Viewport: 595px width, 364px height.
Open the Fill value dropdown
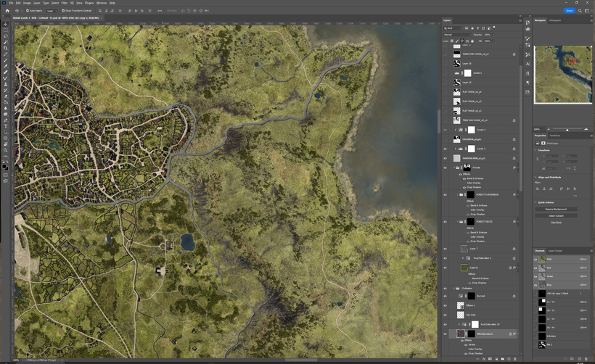(x=493, y=41)
